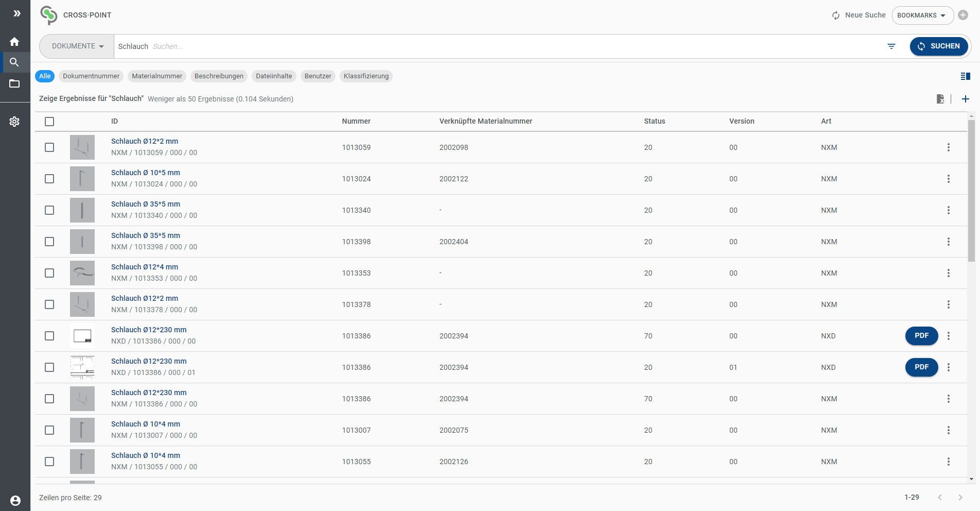The height and width of the screenshot is (511, 980).
Task: Start a Neue Suche
Action: click(859, 15)
